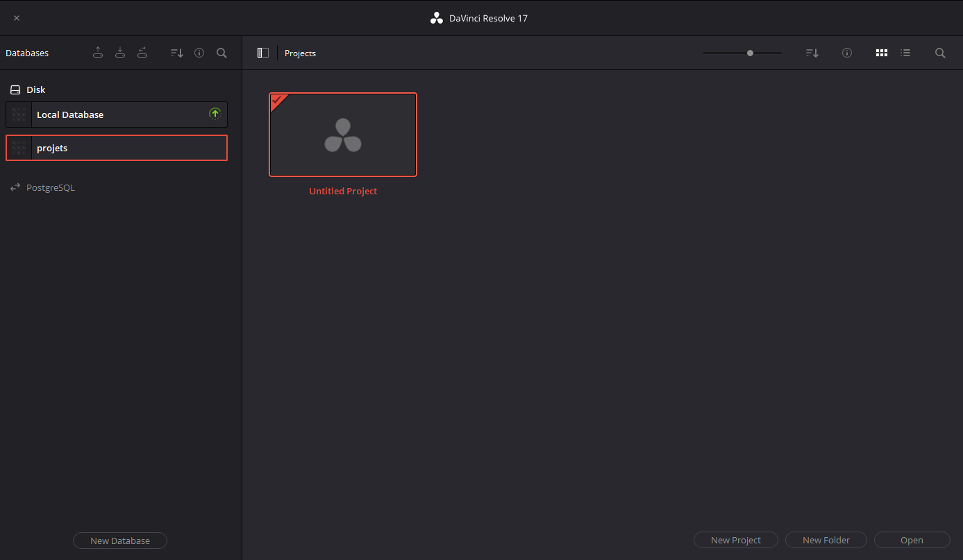Click the Untitled Project label
Image resolution: width=963 pixels, height=560 pixels.
click(343, 191)
